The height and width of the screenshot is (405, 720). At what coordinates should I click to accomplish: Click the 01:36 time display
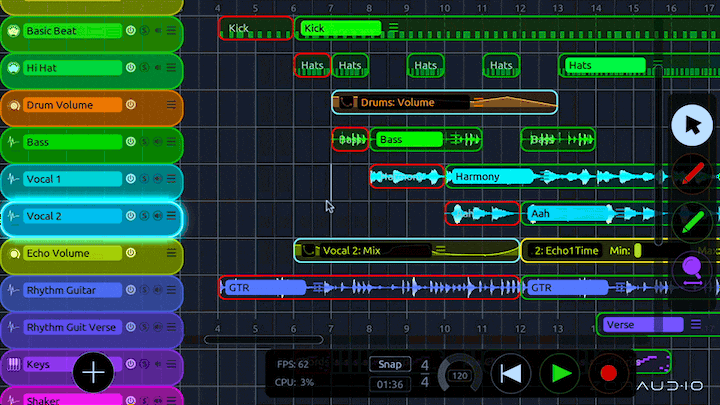pyautogui.click(x=389, y=384)
